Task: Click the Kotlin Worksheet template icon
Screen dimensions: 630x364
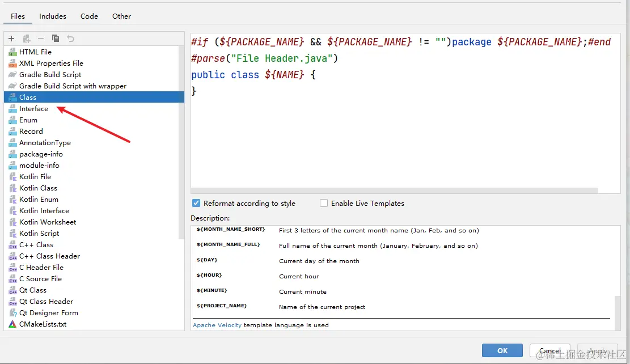Action: point(12,222)
